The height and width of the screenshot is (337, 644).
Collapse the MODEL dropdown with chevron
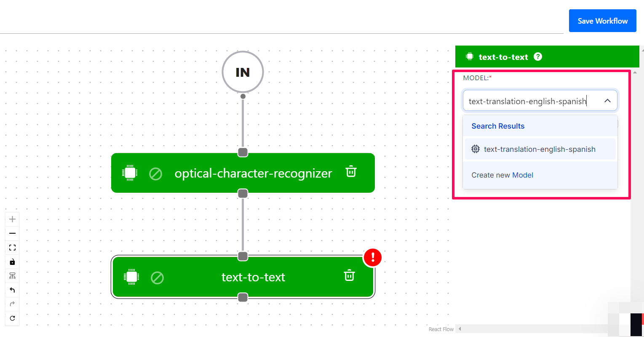point(607,101)
